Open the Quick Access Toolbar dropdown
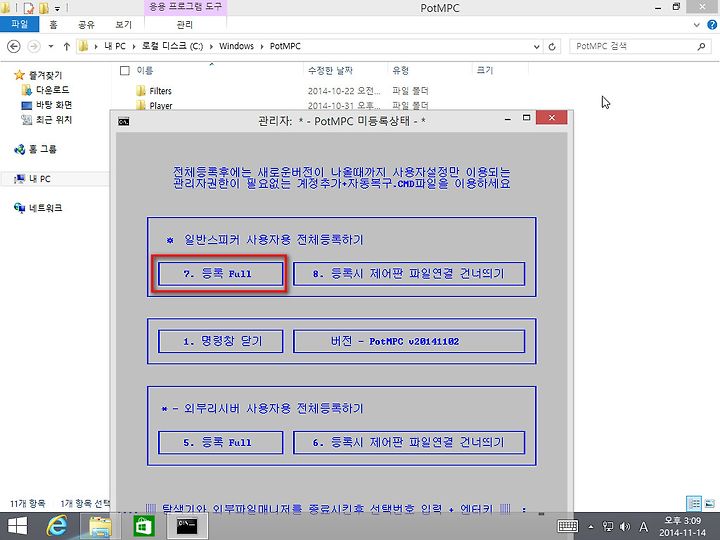720x540 pixels. (57, 8)
